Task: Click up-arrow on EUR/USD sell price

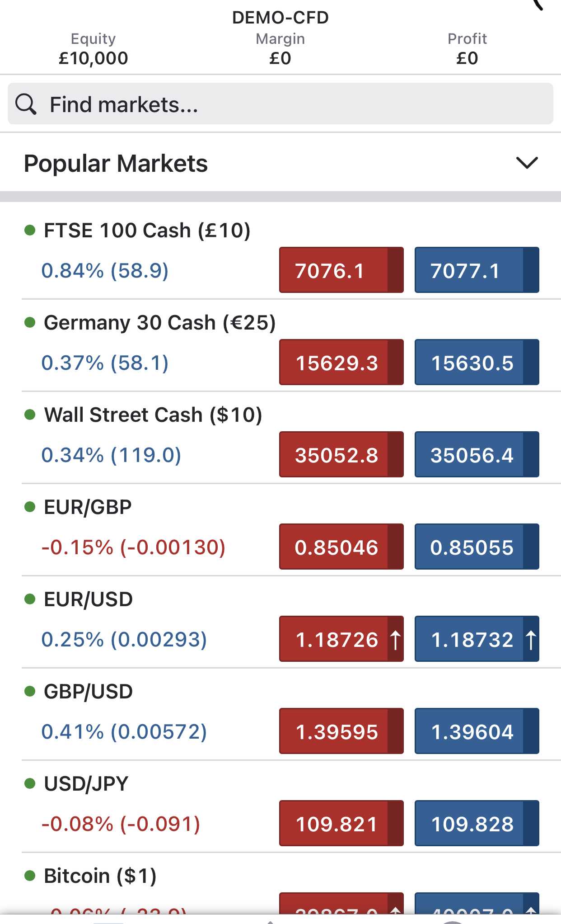Action: coord(395,640)
